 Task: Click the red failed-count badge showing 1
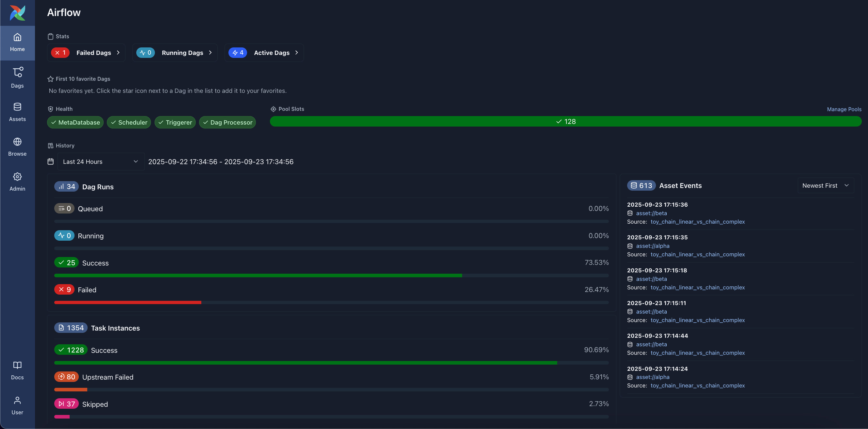click(x=60, y=53)
